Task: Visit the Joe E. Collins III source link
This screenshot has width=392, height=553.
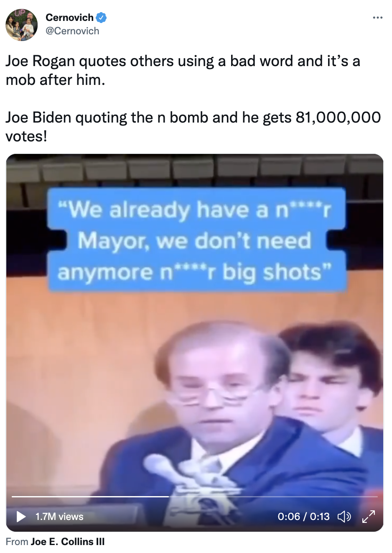Action: tap(68, 542)
